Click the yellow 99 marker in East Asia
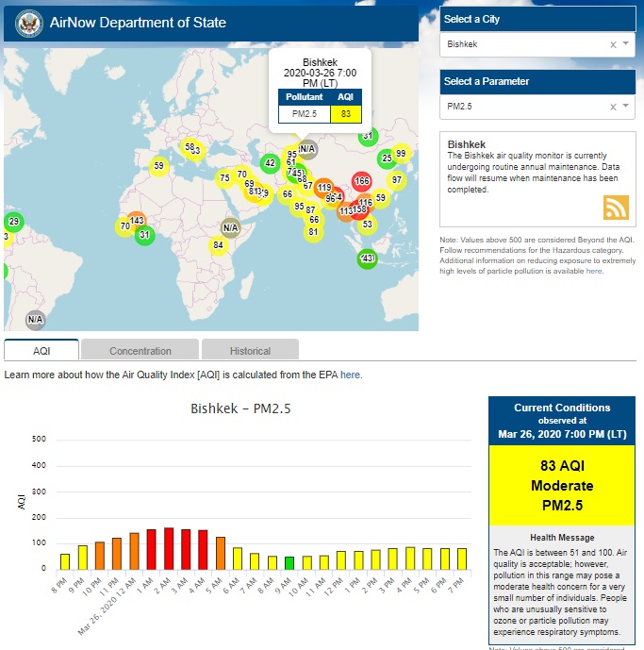This screenshot has width=644, height=650. click(x=401, y=154)
